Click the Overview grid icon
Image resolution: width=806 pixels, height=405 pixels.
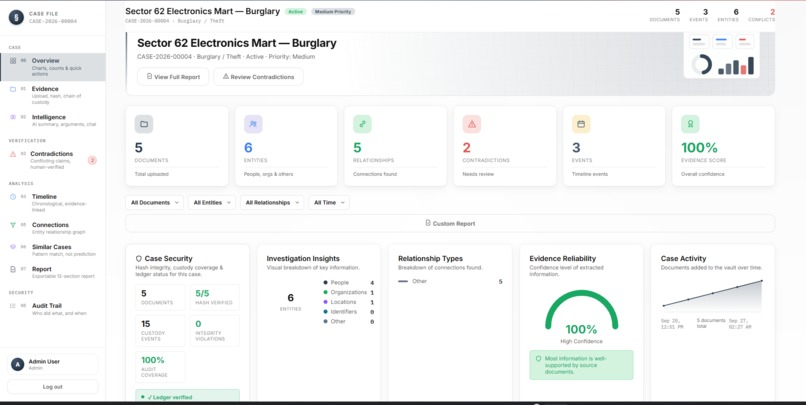pos(13,61)
